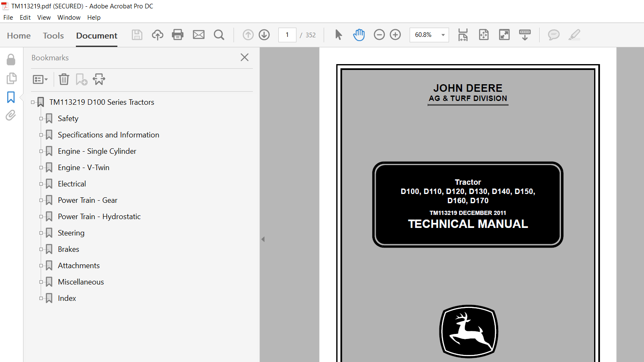Switch to the Tools tab
The image size is (644, 362).
53,36
